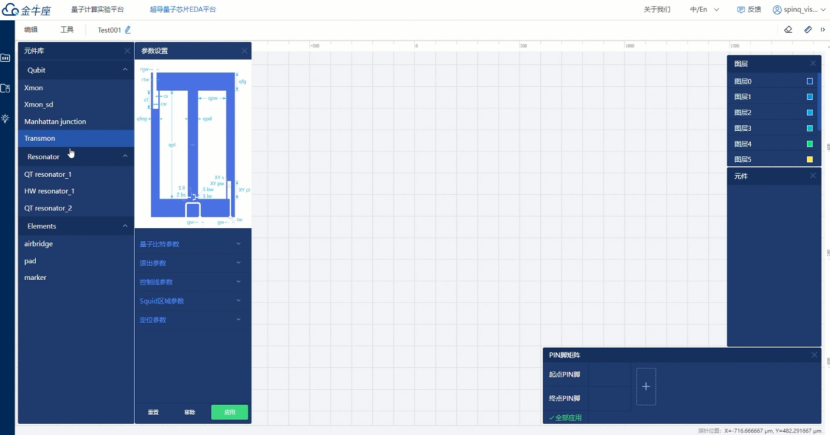830x436 pixels.
Task: Select the ruler measure tool icon
Action: (x=808, y=30)
